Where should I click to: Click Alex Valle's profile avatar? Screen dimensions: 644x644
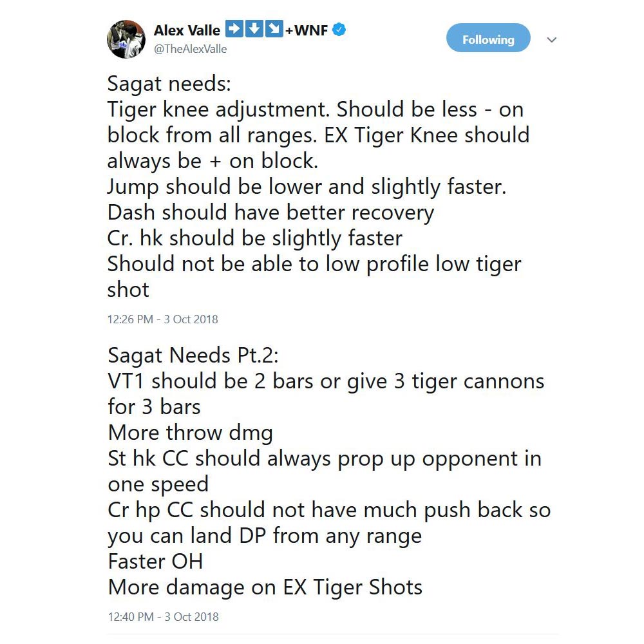click(126, 39)
